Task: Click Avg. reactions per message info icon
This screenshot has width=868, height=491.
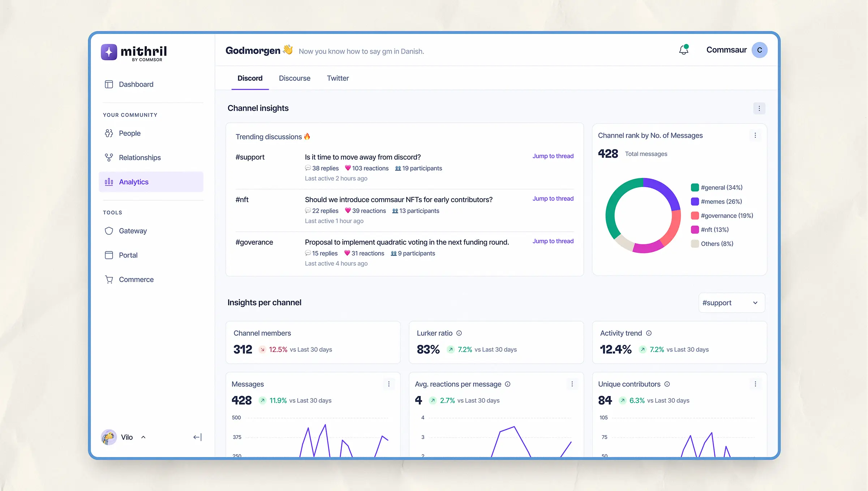Action: point(507,384)
